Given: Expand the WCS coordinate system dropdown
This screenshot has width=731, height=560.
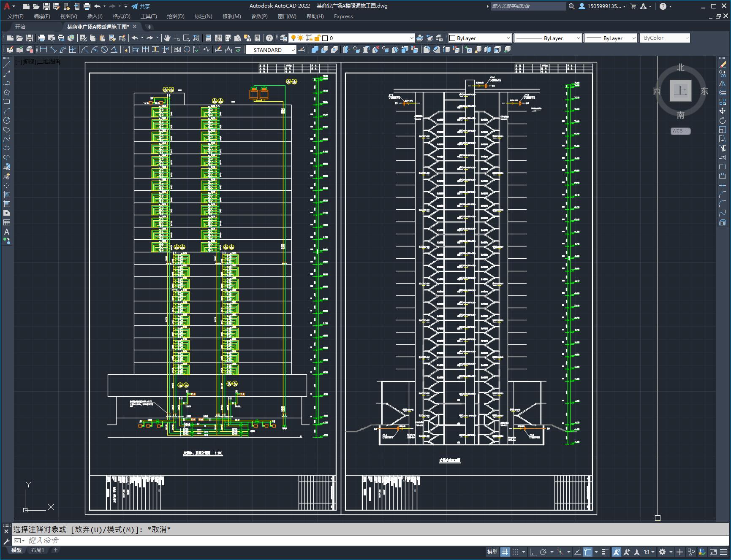Looking at the screenshot, I should tap(680, 131).
